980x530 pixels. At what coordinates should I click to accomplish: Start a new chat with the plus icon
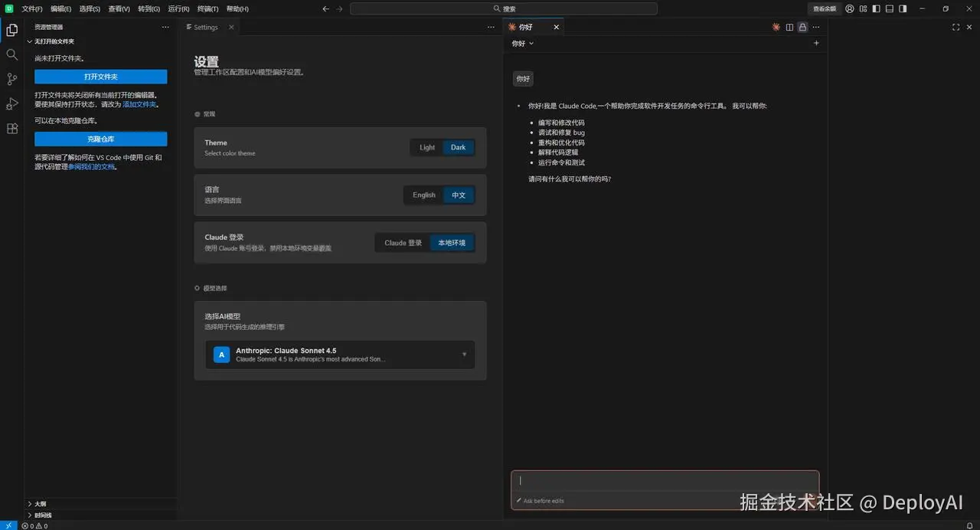click(816, 44)
